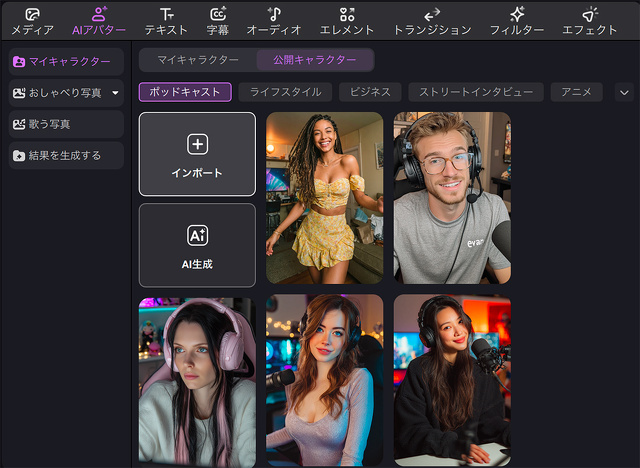Open the オーディオ audio icon
The height and width of the screenshot is (468, 640).
[x=274, y=14]
